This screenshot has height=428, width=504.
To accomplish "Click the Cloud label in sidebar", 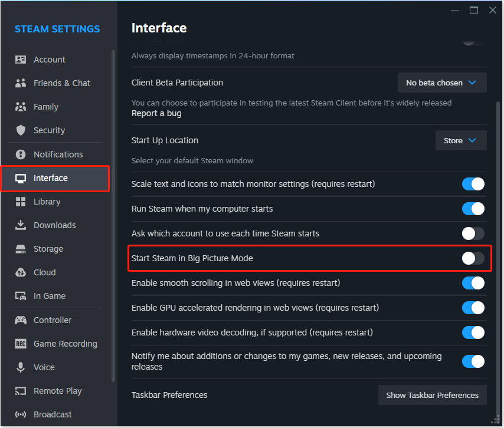I will click(x=45, y=272).
